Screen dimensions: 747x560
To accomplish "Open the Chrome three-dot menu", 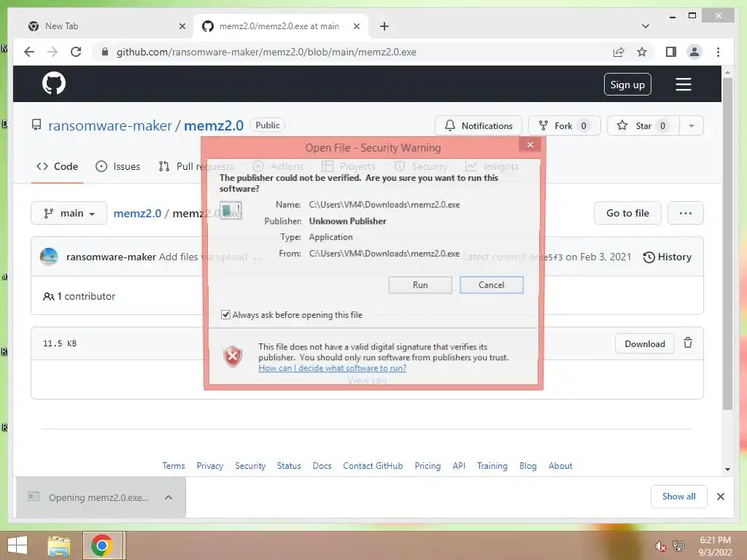I will pos(718,52).
